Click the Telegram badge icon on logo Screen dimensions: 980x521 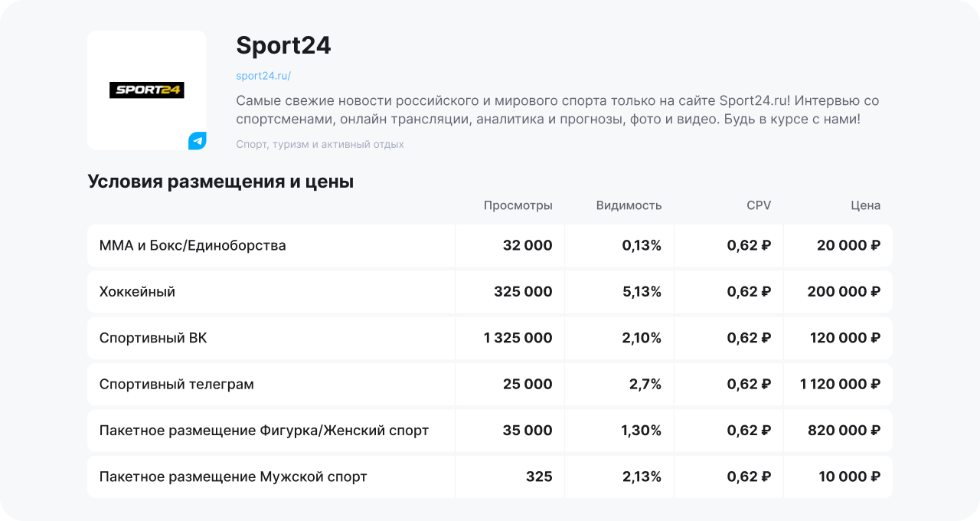pyautogui.click(x=198, y=141)
